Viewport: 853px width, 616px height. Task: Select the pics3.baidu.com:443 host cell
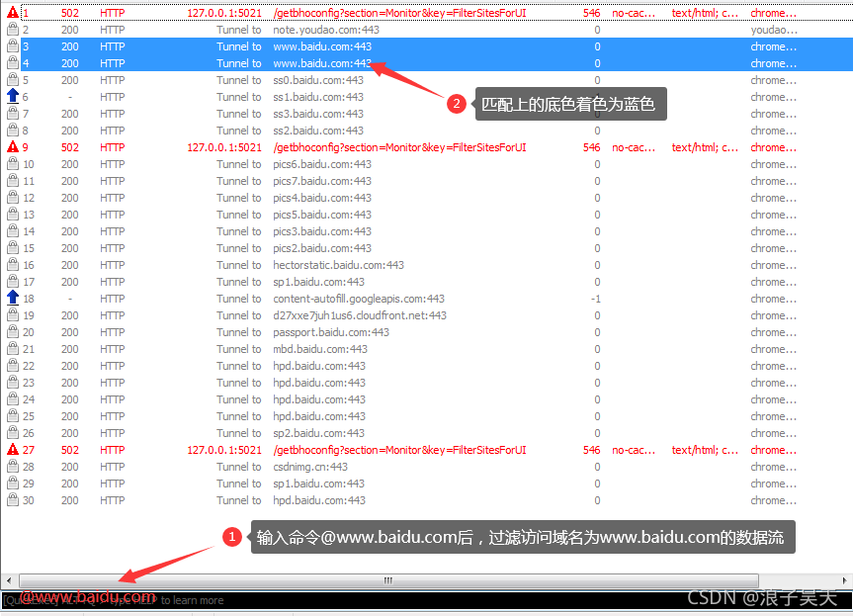322,231
